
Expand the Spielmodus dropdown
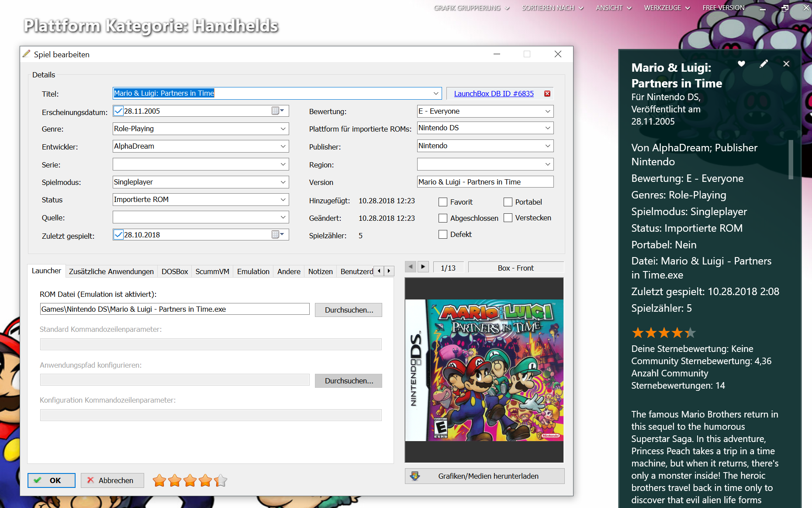pyautogui.click(x=283, y=182)
